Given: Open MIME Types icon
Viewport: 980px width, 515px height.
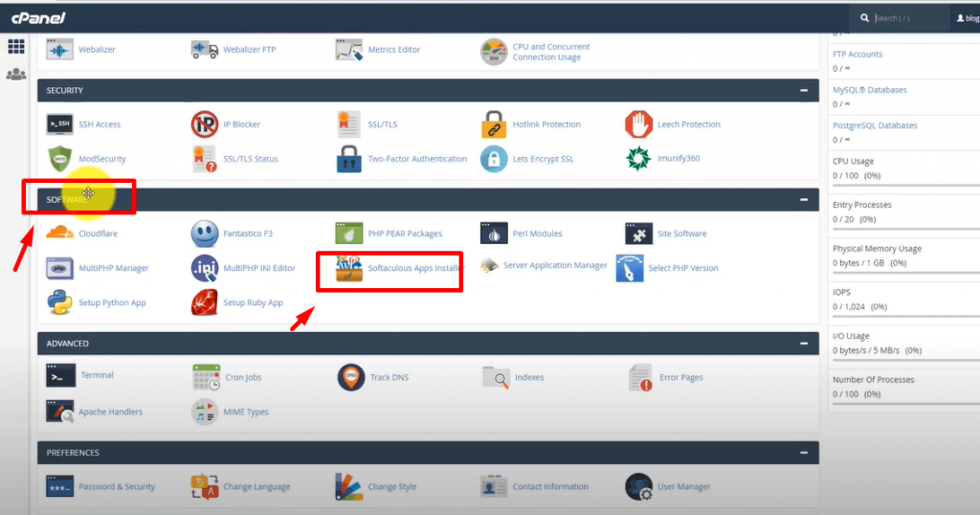Looking at the screenshot, I should [205, 412].
